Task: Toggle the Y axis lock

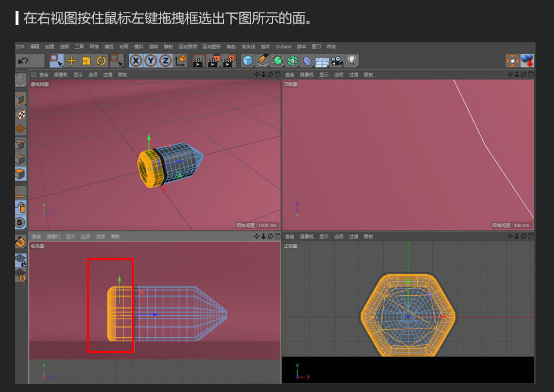Action: click(x=151, y=60)
